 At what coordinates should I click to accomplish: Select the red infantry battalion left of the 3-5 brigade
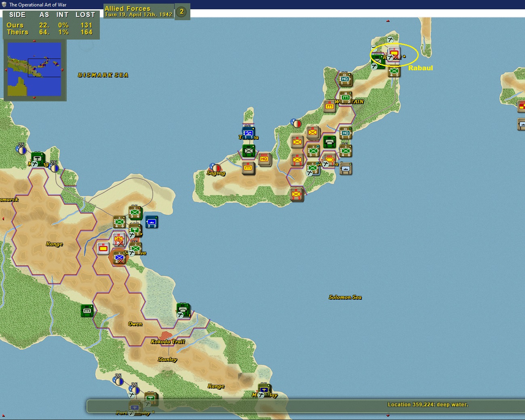click(x=297, y=142)
